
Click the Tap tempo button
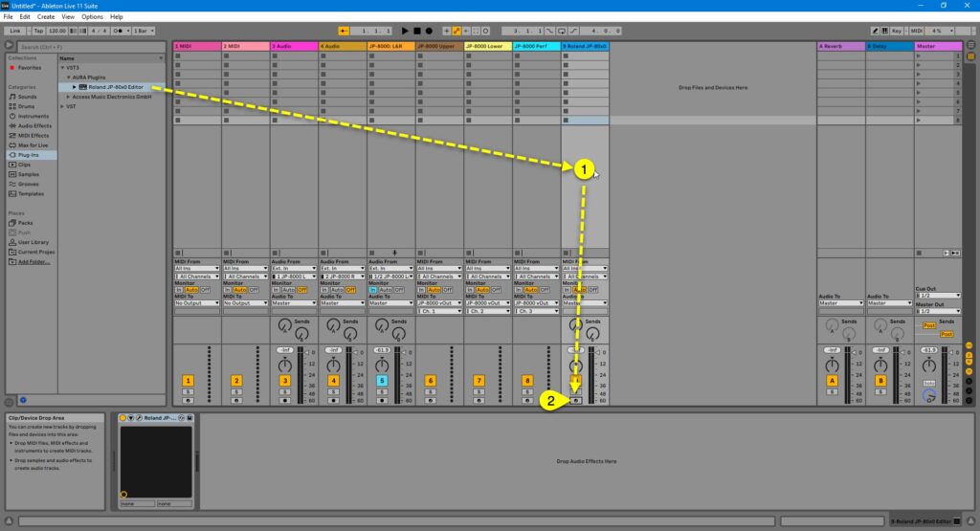coord(38,31)
